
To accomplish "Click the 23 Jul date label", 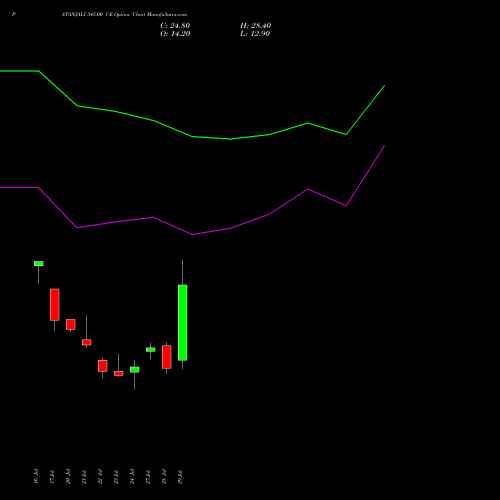I will [x=116, y=476].
